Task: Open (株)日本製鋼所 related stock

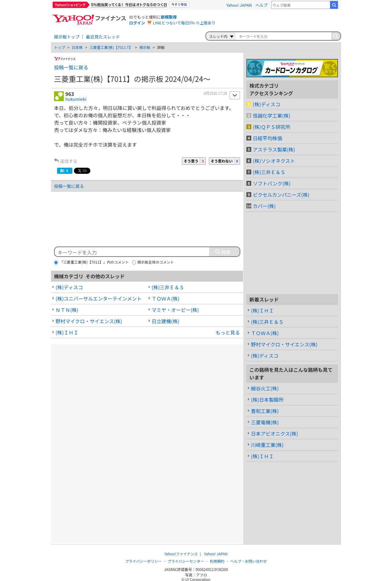Action: tap(267, 400)
